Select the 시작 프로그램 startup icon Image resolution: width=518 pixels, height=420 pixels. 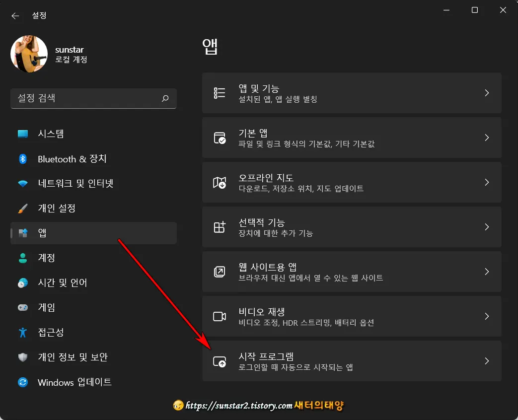coord(220,361)
